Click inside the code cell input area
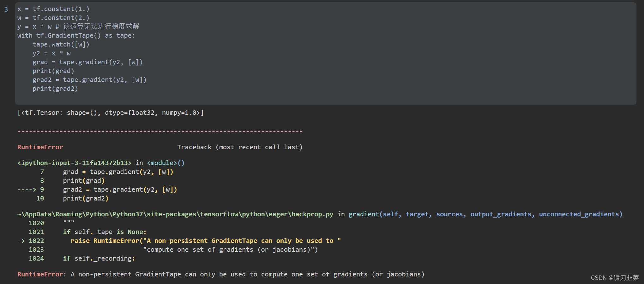Viewport: 644px width, 284px height. point(326,53)
